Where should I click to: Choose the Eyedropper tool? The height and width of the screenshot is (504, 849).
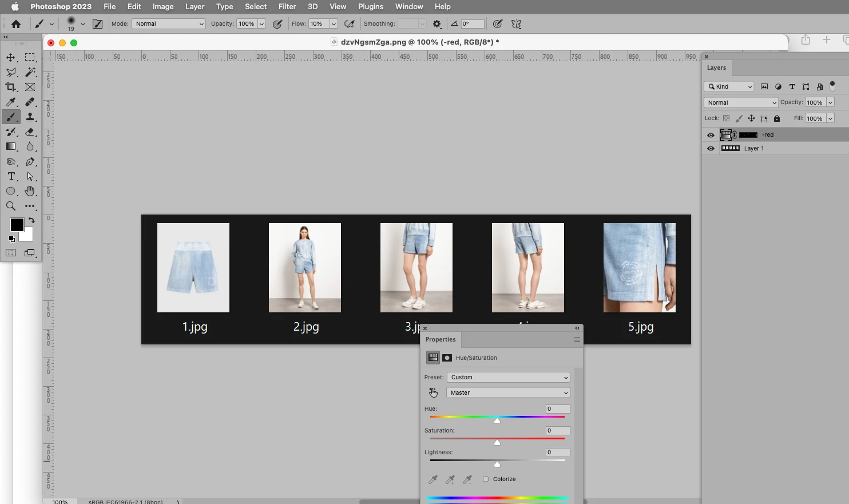[x=11, y=102]
